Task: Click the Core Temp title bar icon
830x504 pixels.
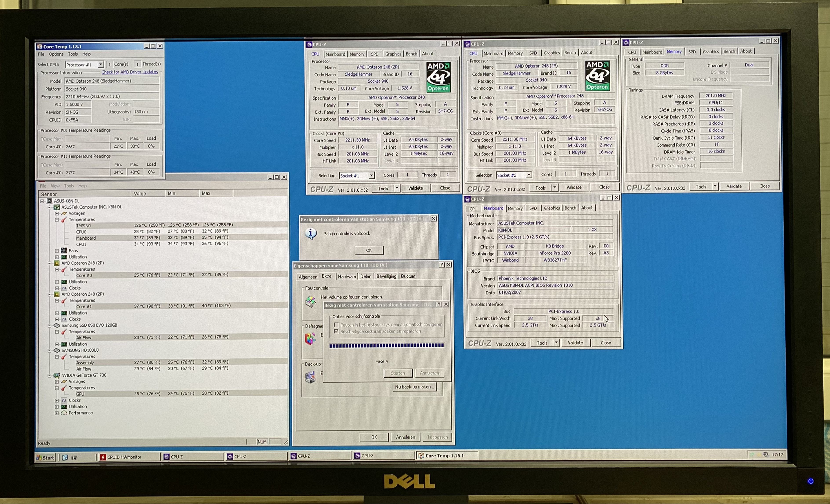Action: tap(40, 47)
